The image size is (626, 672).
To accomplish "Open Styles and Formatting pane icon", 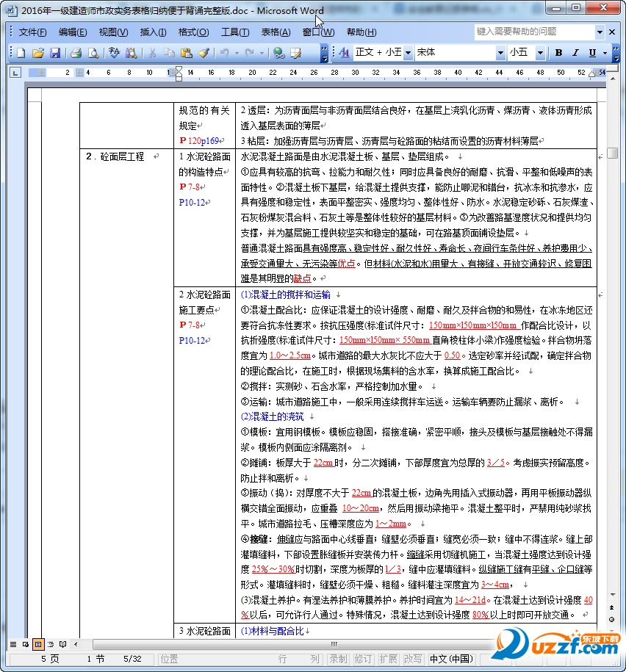I will 344,53.
